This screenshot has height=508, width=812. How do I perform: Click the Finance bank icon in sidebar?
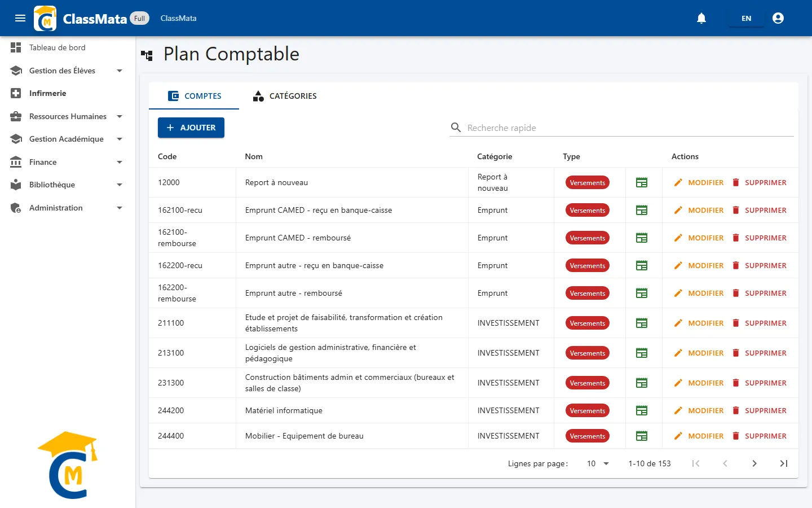pyautogui.click(x=16, y=162)
